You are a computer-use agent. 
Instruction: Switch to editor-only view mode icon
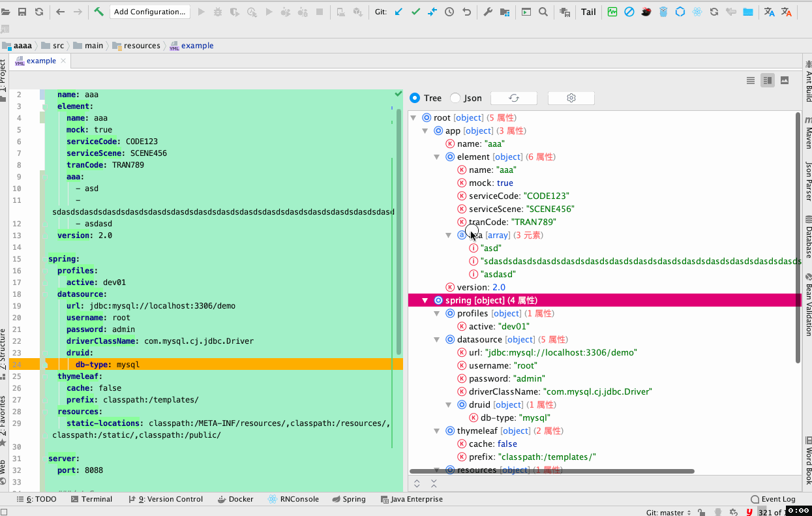pos(751,80)
